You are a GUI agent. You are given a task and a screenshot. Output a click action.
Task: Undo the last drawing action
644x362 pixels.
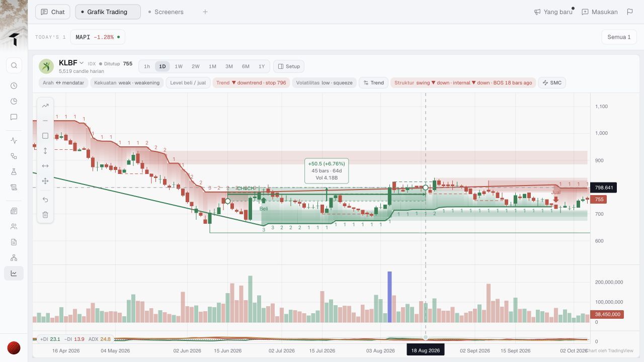45,200
